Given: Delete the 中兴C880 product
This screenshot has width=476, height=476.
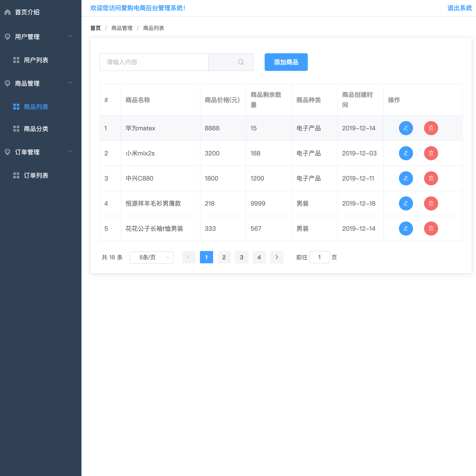Looking at the screenshot, I should 431,178.
